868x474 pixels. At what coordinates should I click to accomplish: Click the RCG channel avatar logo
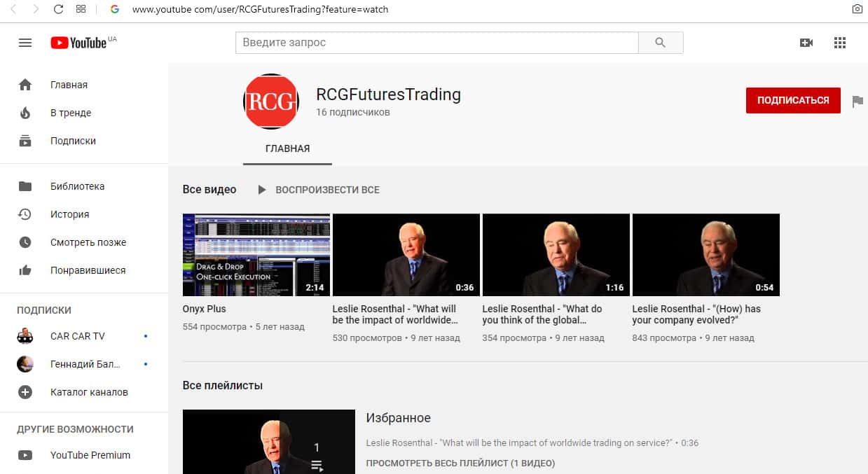pyautogui.click(x=271, y=102)
